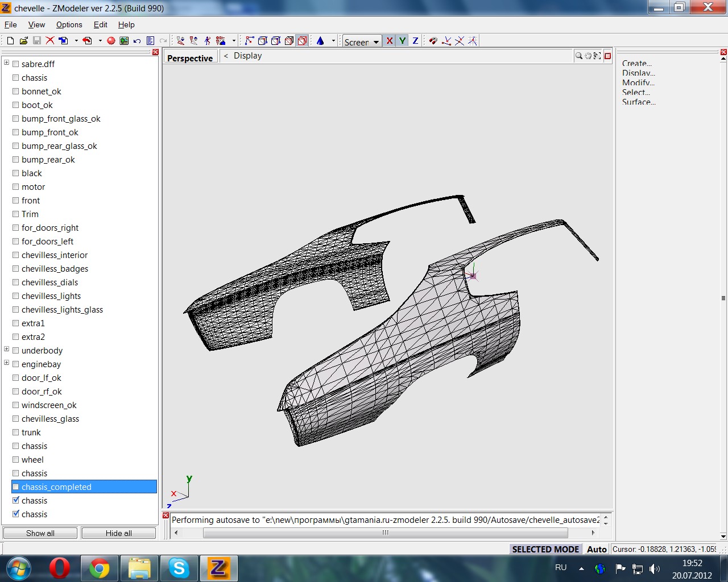
Task: Click the Auto status bar button
Action: click(x=597, y=549)
